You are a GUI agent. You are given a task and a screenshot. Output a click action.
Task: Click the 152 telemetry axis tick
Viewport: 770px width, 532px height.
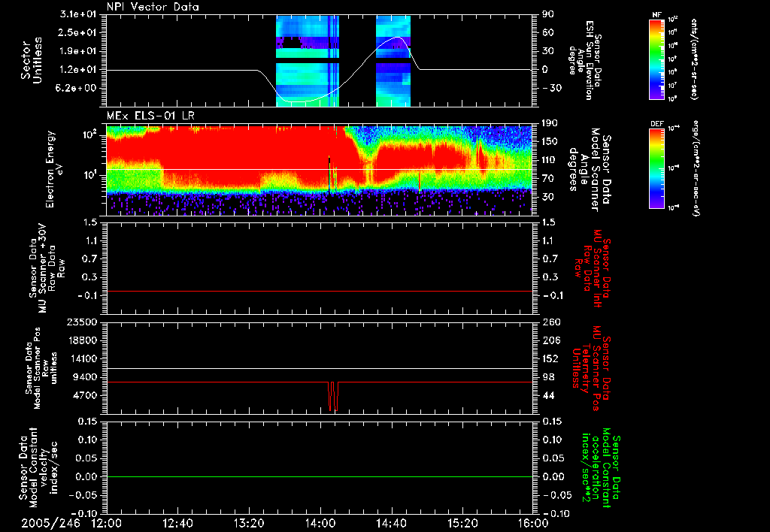tap(551, 358)
